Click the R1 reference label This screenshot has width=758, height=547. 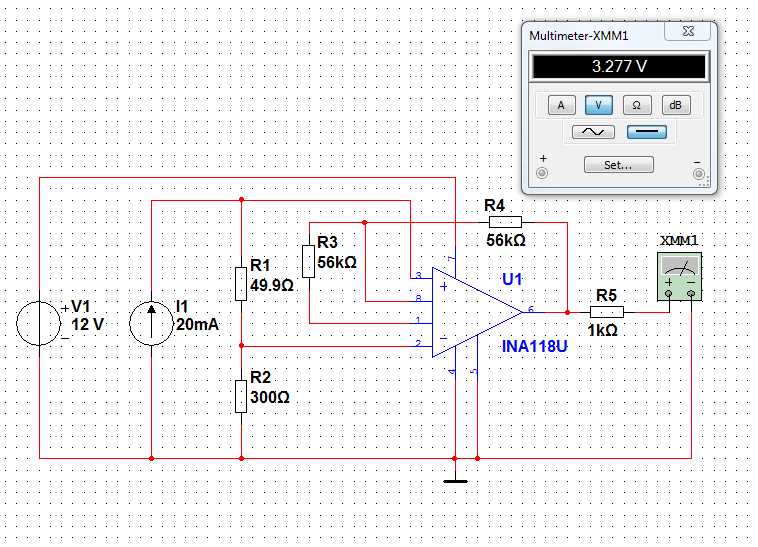click(x=260, y=265)
